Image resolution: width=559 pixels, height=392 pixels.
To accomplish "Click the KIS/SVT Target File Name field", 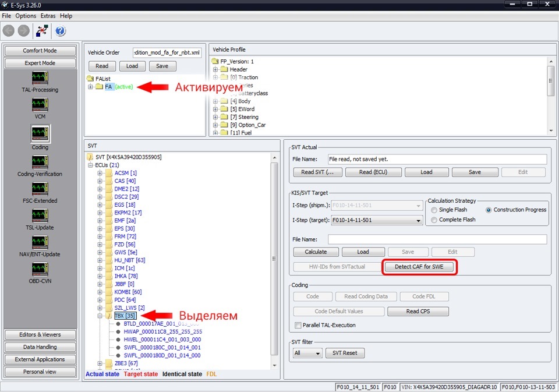I will [x=437, y=239].
